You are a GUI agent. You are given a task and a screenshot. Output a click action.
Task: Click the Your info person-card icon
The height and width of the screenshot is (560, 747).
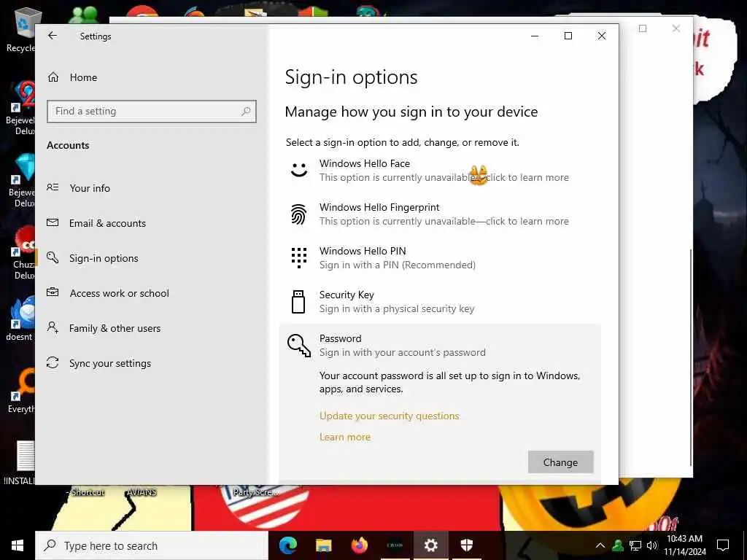click(53, 187)
